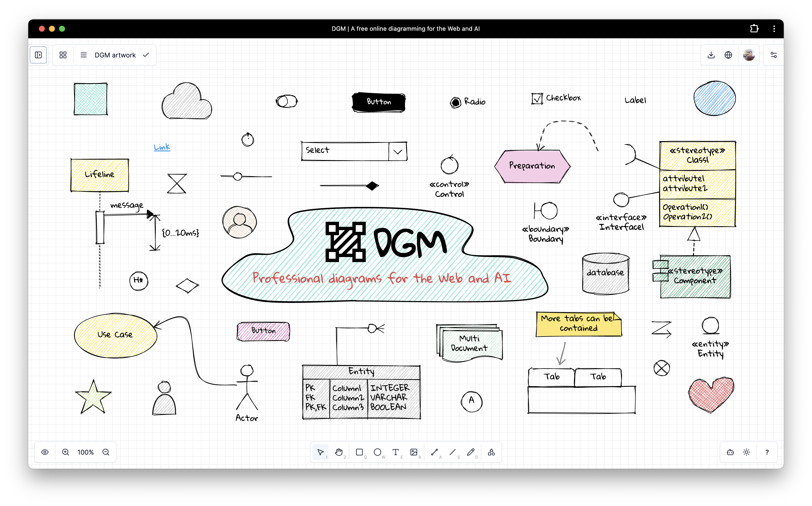Click the gray cloud shape
Image resolution: width=812 pixels, height=506 pixels.
(187, 101)
